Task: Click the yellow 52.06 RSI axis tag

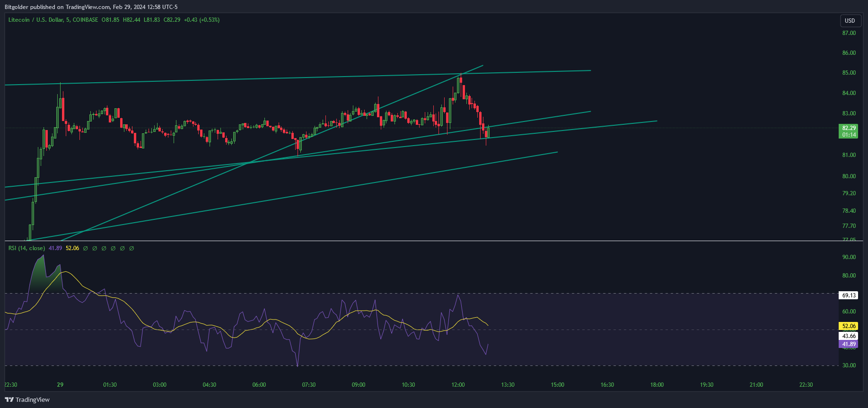Action: [849, 326]
